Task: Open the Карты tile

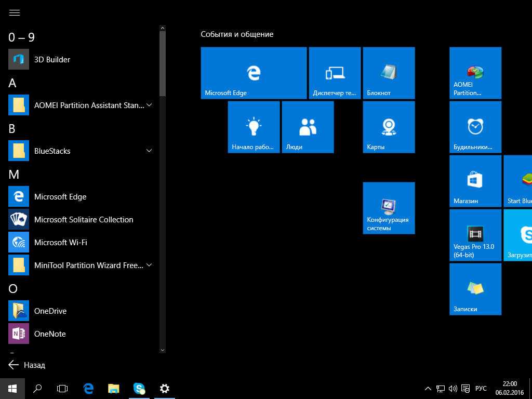Action: tap(389, 127)
